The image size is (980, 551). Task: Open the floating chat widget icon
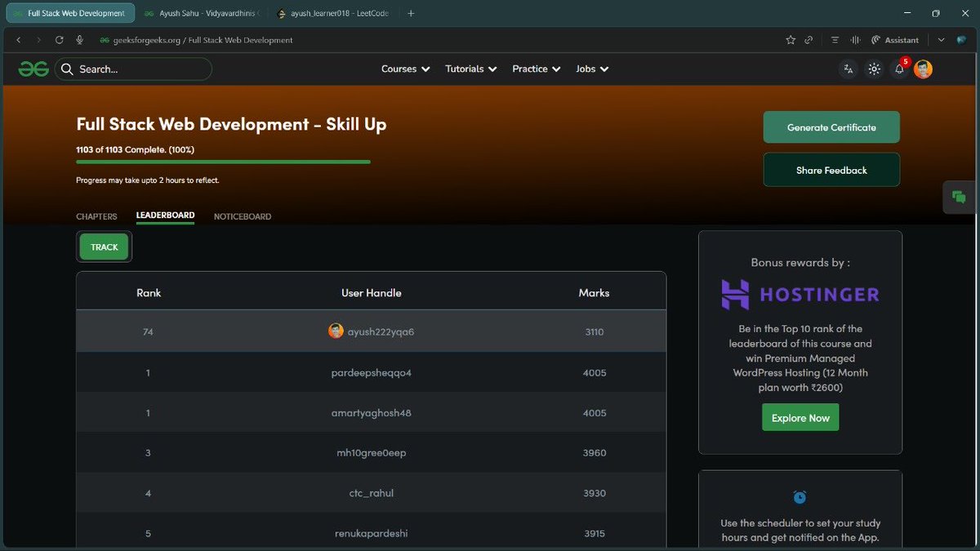point(959,197)
